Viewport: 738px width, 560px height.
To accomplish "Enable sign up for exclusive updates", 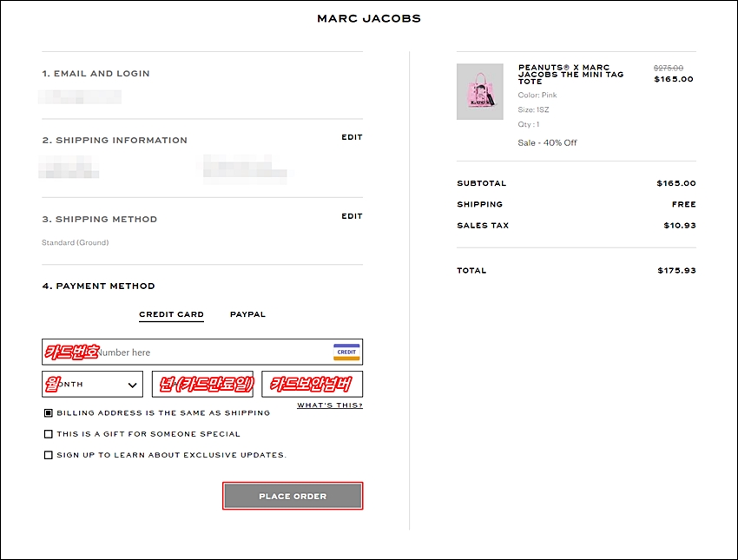I will tap(48, 455).
